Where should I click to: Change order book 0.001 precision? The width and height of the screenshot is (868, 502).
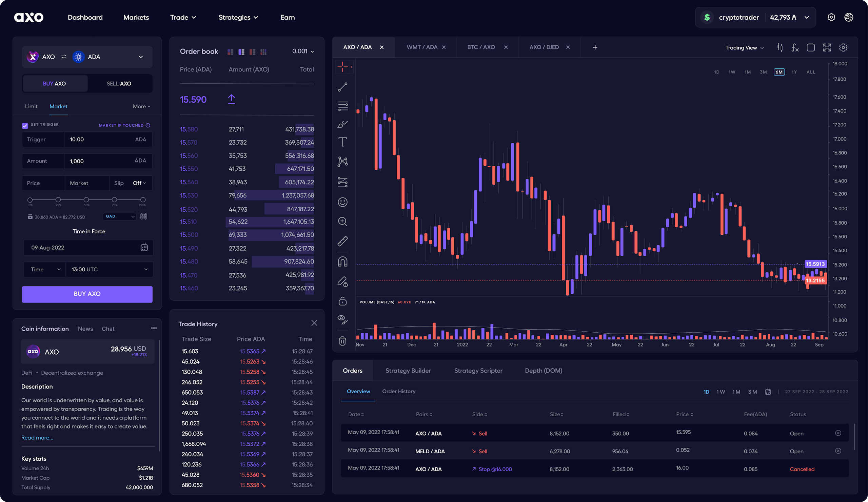point(303,51)
